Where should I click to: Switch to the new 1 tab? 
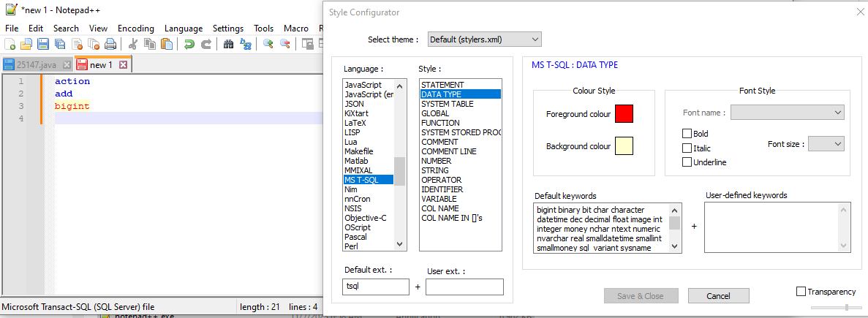(x=102, y=65)
